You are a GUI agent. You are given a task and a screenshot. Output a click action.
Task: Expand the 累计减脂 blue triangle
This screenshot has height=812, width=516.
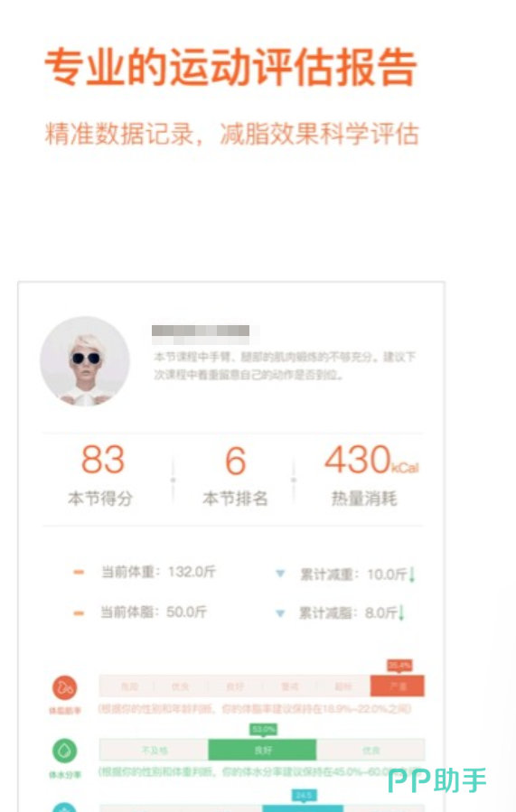click(280, 613)
